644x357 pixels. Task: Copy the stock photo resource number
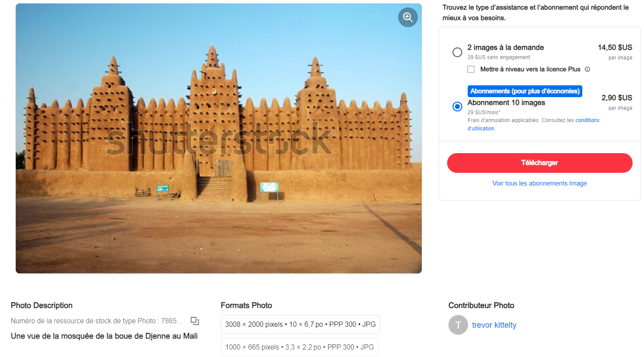tap(195, 321)
